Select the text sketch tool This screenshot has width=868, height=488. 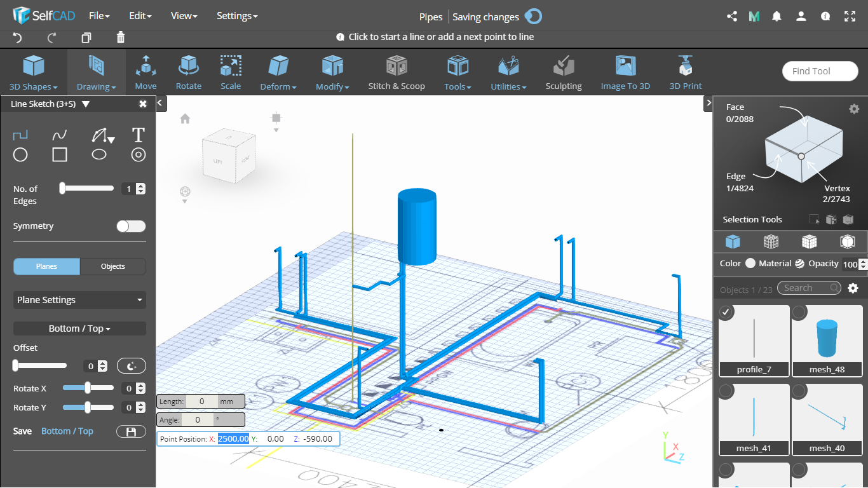point(139,135)
